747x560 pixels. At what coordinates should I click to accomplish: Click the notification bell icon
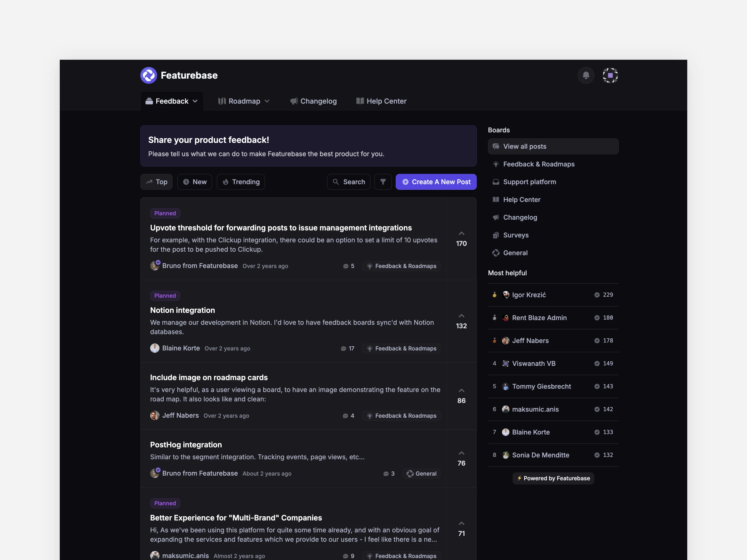pos(586,75)
